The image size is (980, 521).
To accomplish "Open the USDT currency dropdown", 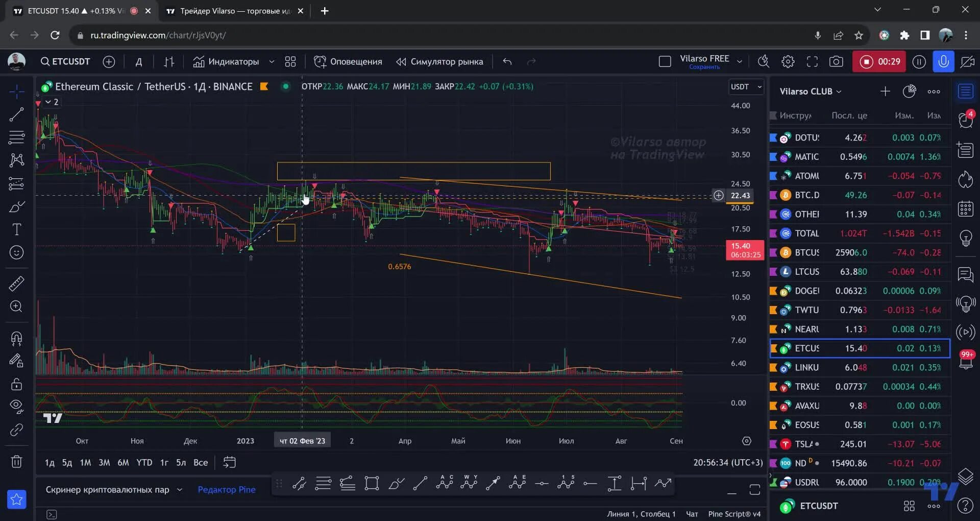I will (x=746, y=87).
